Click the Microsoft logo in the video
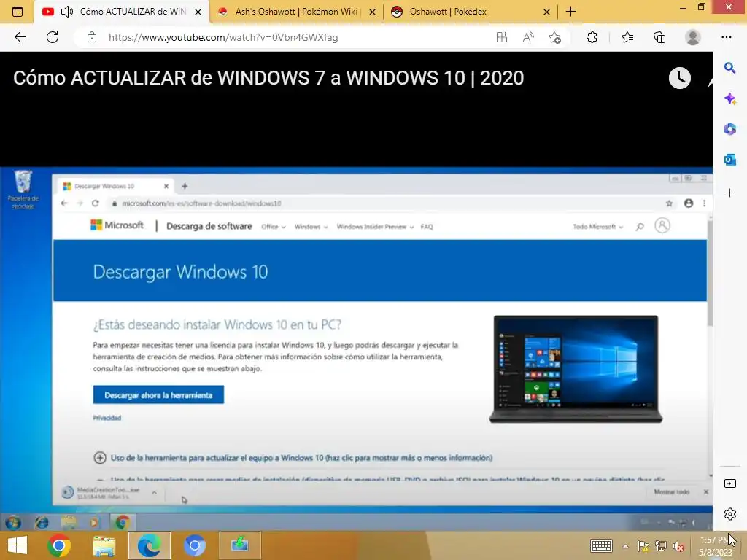This screenshot has height=560, width=747. 117,225
